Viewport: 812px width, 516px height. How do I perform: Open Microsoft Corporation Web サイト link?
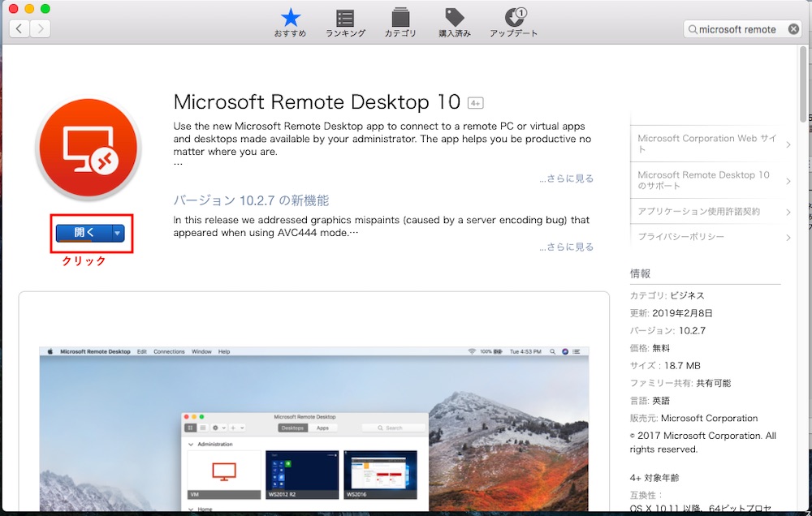point(707,144)
